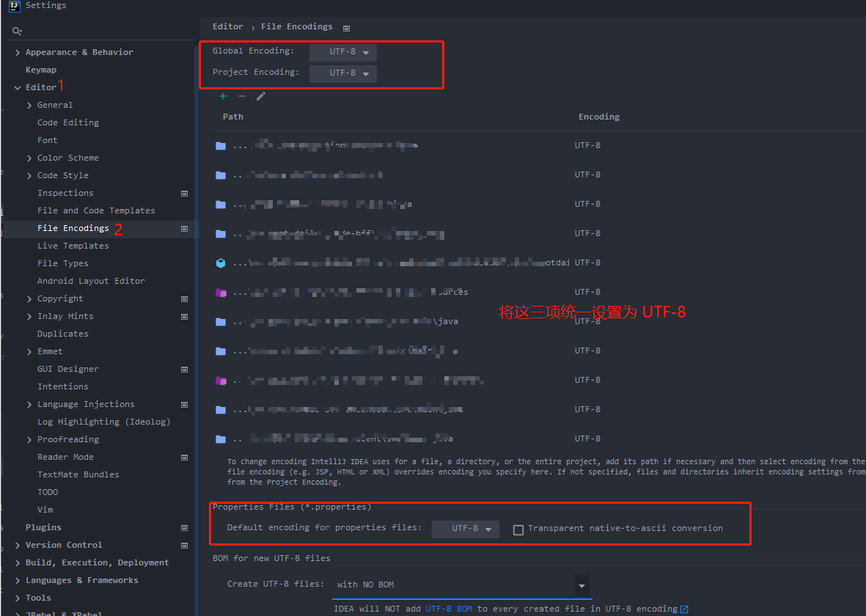Select Keymap in settings tree
The image size is (866, 616).
click(41, 70)
